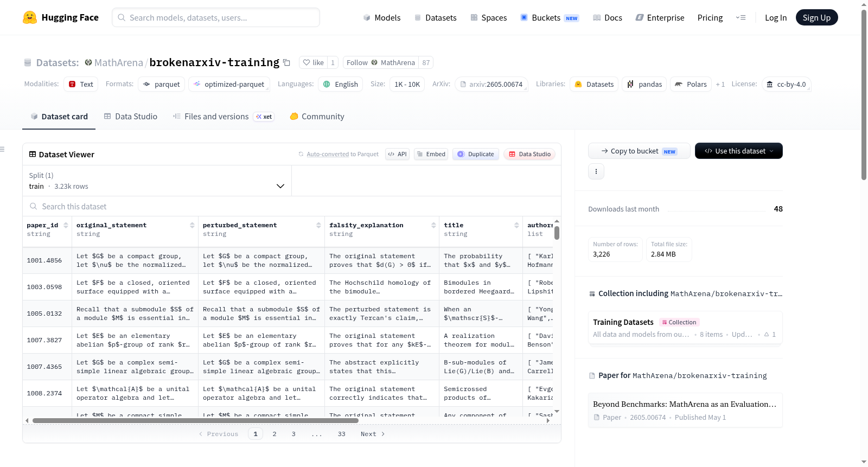Switch to the Dataset card tab

[59, 116]
